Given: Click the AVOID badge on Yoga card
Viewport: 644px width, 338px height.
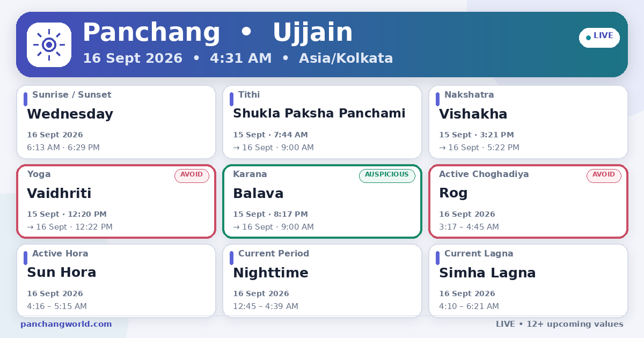Looking at the screenshot, I should 192,175.
